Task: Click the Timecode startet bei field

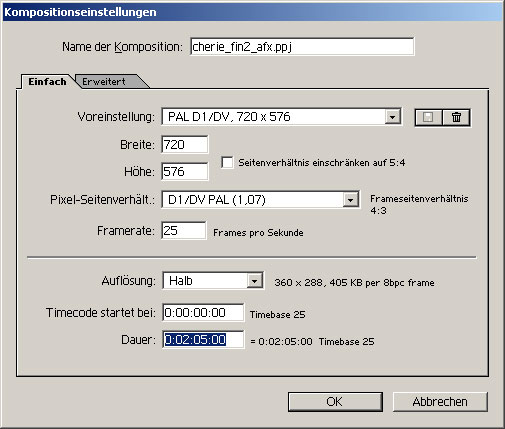Action: tap(203, 313)
